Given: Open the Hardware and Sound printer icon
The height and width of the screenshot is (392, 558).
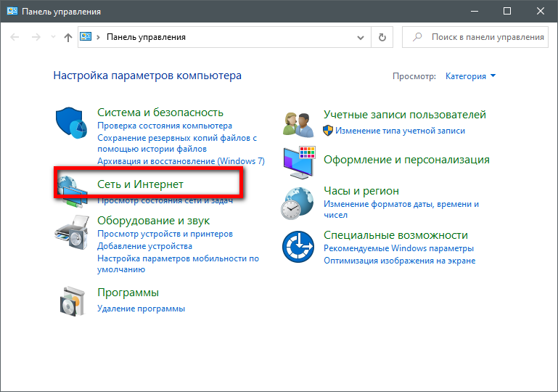Looking at the screenshot, I should [72, 232].
